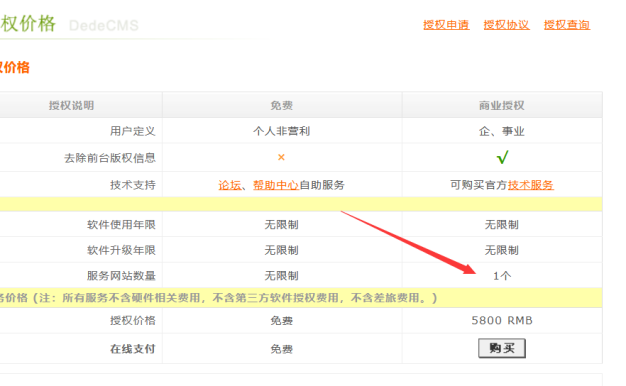Click the 在线支付 row label
Viewport: 626px width, 386px height.
coord(133,349)
